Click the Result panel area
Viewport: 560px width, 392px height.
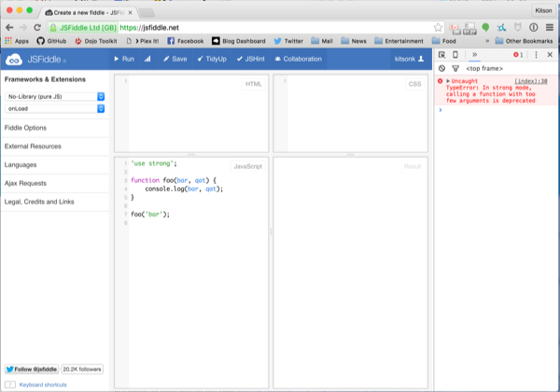coord(350,273)
